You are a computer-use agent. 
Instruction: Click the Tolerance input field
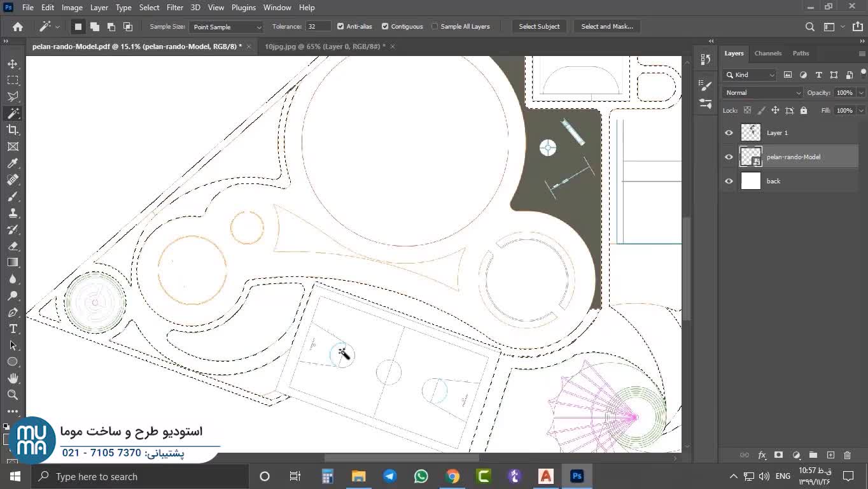click(318, 27)
